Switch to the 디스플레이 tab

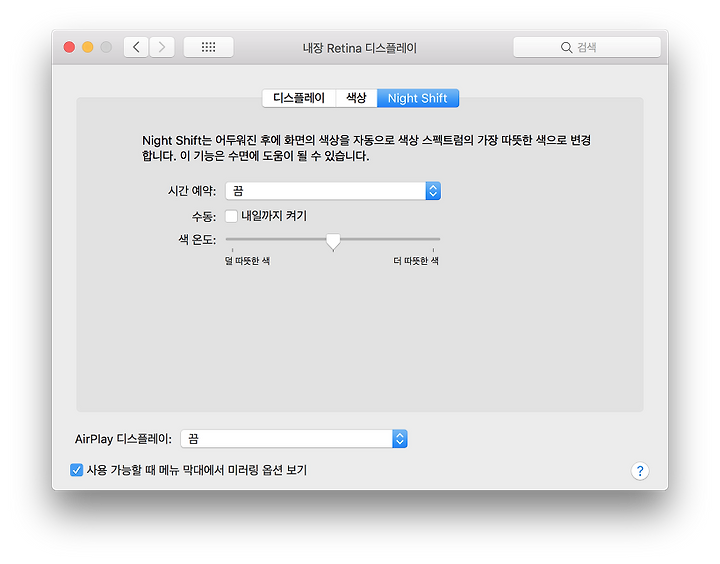click(299, 98)
